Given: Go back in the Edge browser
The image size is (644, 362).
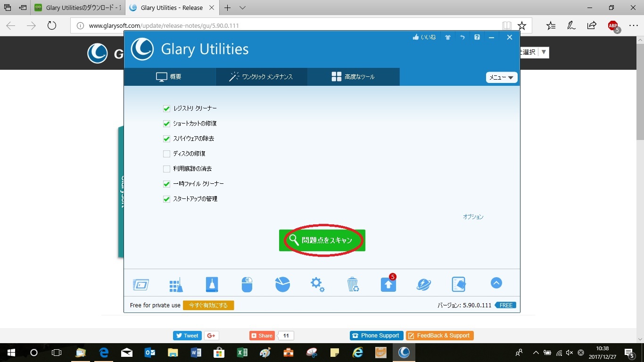Looking at the screenshot, I should 10,25.
